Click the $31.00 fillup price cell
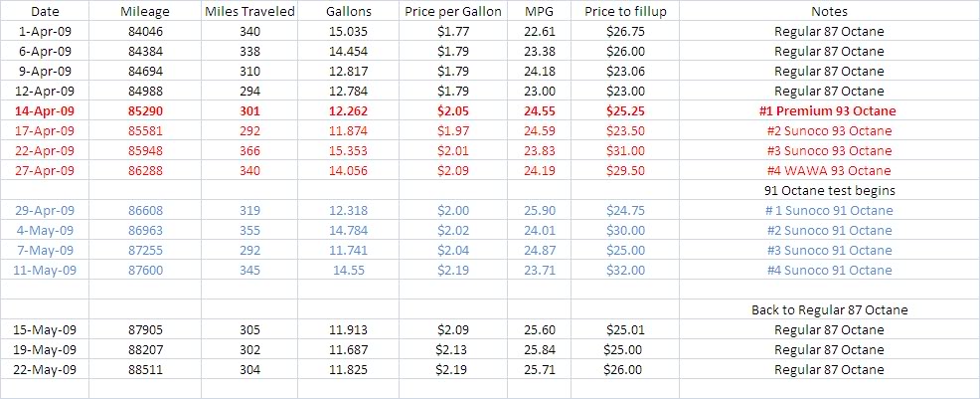The image size is (980, 399). [x=625, y=150]
